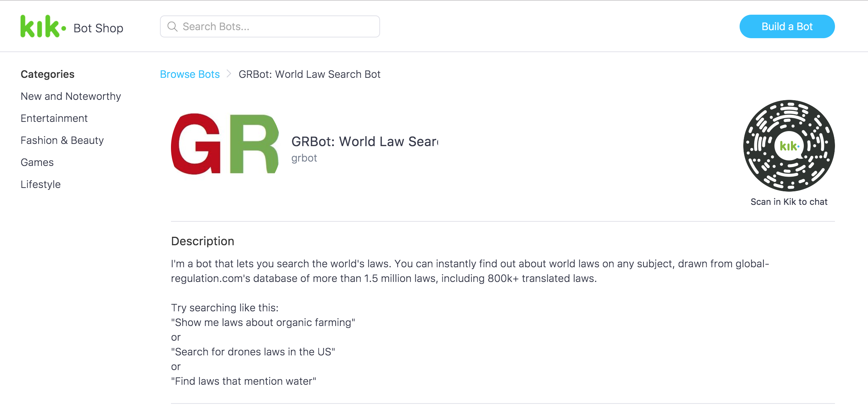Click the Categories heading

coord(47,74)
